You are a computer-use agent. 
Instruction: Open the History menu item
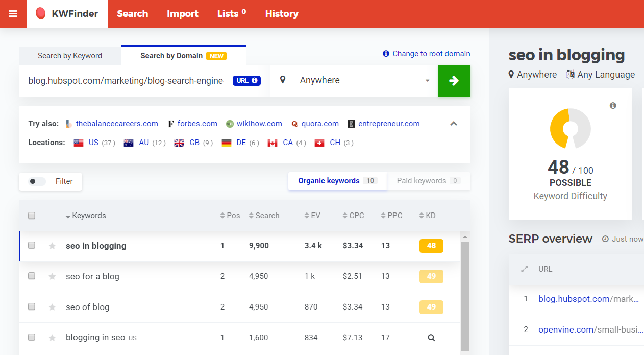[282, 14]
